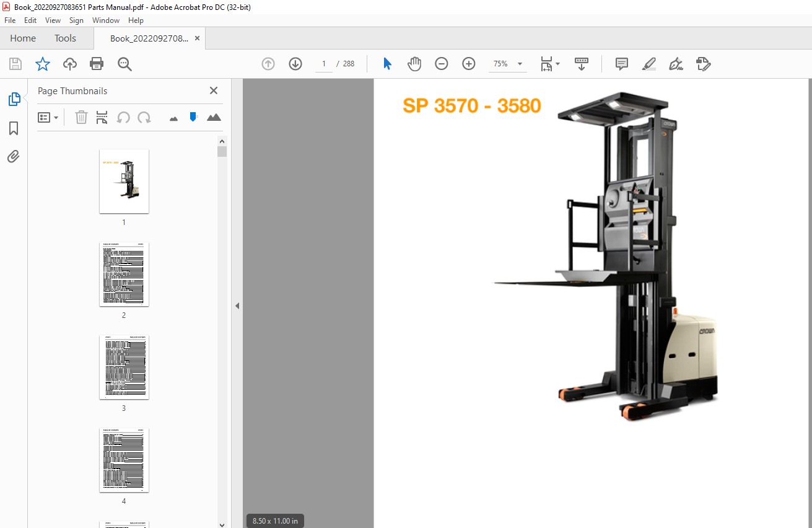Zoom in with the plus icon

(469, 64)
